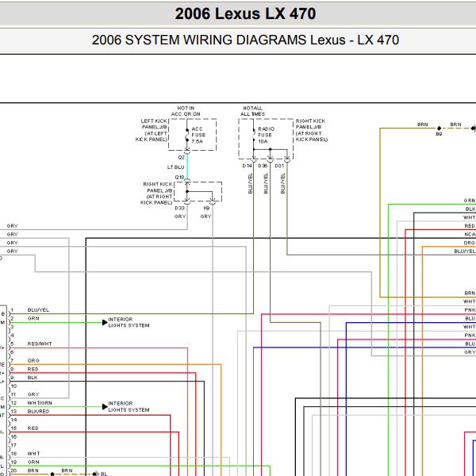The image size is (476, 476).
Task: Click the 'GRN' label at pin 19
Action: pyautogui.click(x=33, y=462)
